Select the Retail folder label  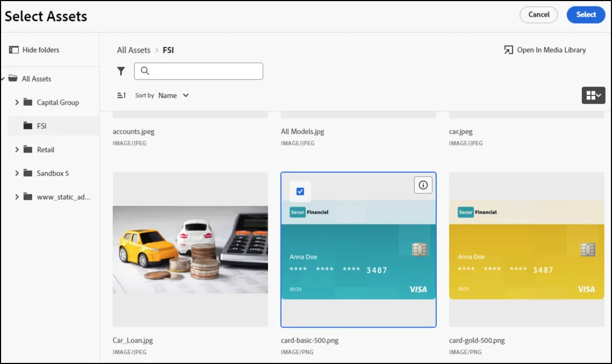pos(46,149)
